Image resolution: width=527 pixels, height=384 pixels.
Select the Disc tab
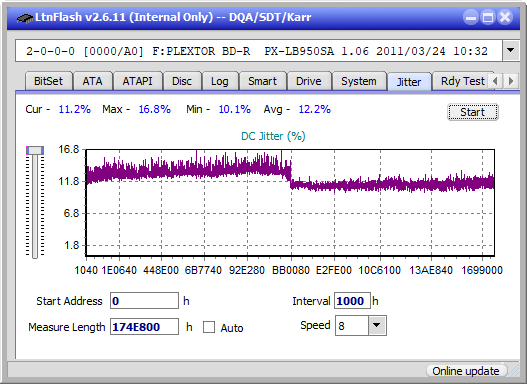click(182, 81)
